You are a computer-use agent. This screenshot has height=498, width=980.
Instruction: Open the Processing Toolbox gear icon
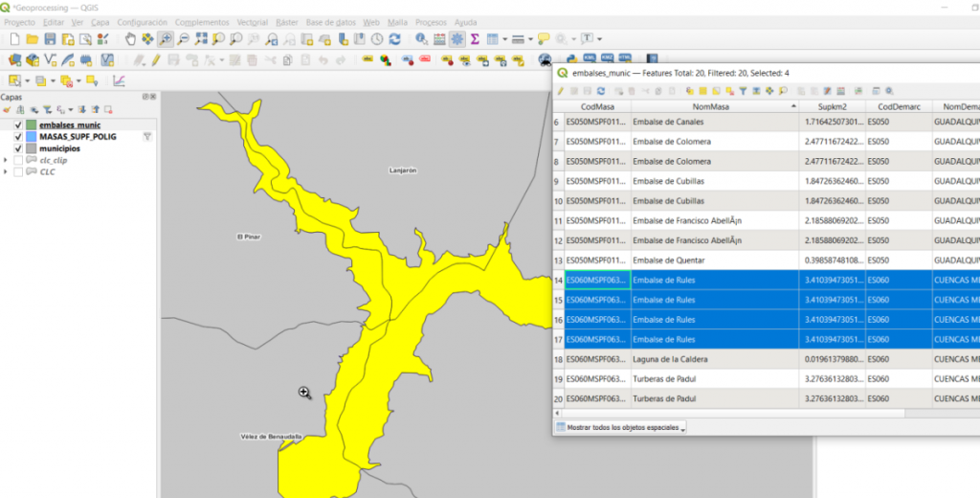pyautogui.click(x=457, y=39)
